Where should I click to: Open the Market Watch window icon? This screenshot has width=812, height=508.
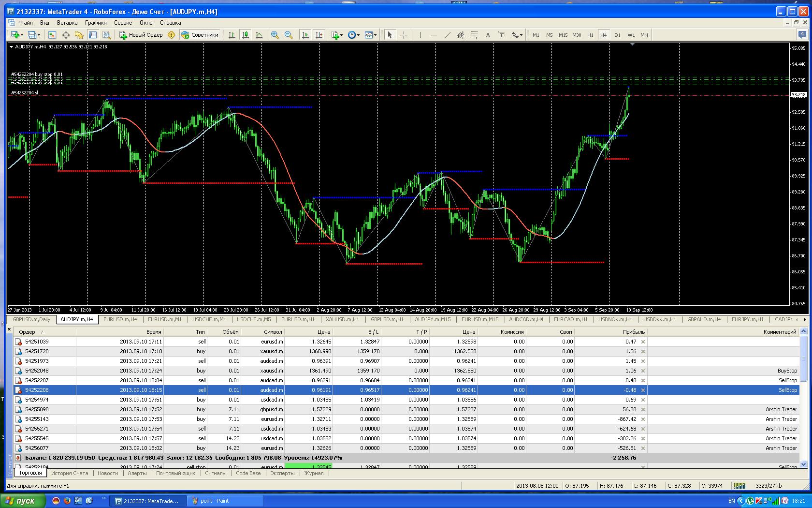pos(52,35)
